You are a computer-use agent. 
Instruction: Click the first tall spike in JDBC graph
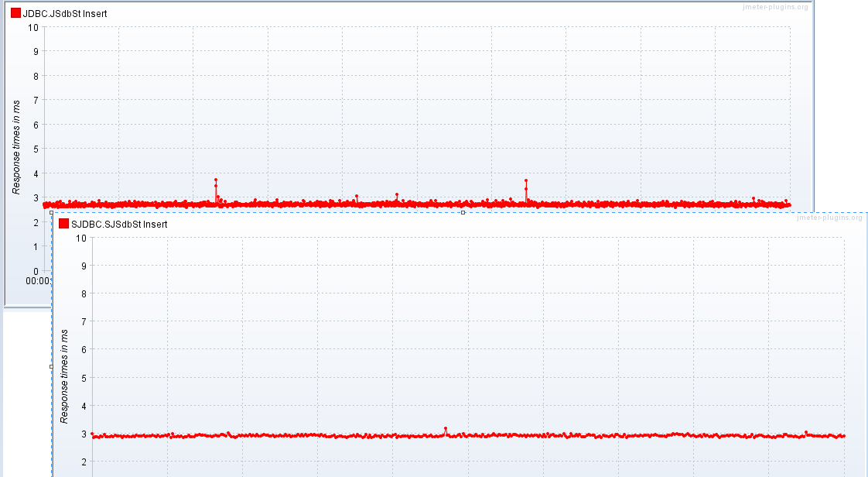point(216,180)
